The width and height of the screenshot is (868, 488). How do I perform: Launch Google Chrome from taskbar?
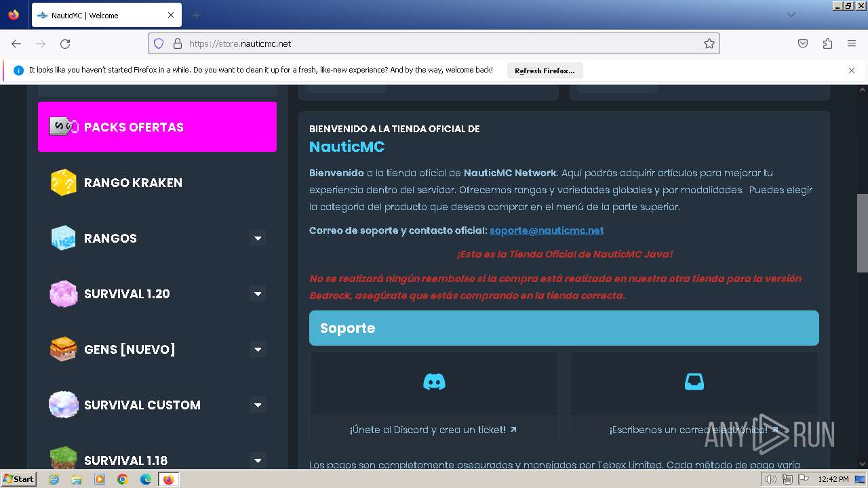[123, 479]
